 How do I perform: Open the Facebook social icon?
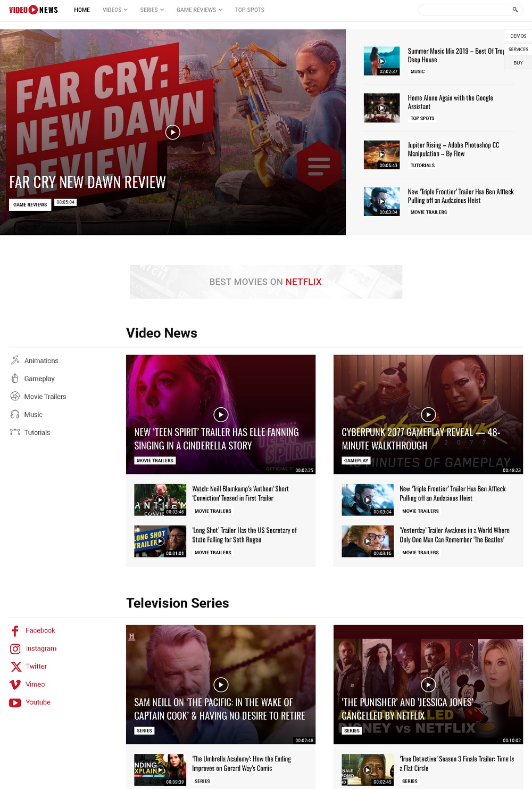point(15,631)
